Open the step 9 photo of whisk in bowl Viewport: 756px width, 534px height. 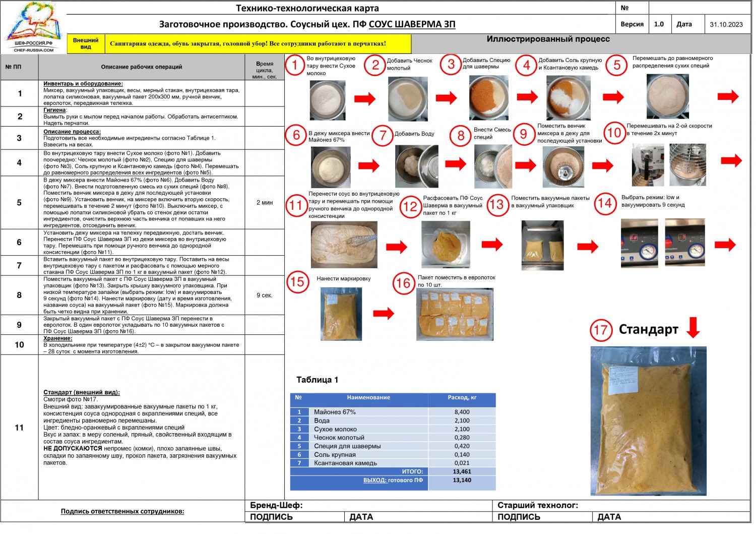(563, 166)
